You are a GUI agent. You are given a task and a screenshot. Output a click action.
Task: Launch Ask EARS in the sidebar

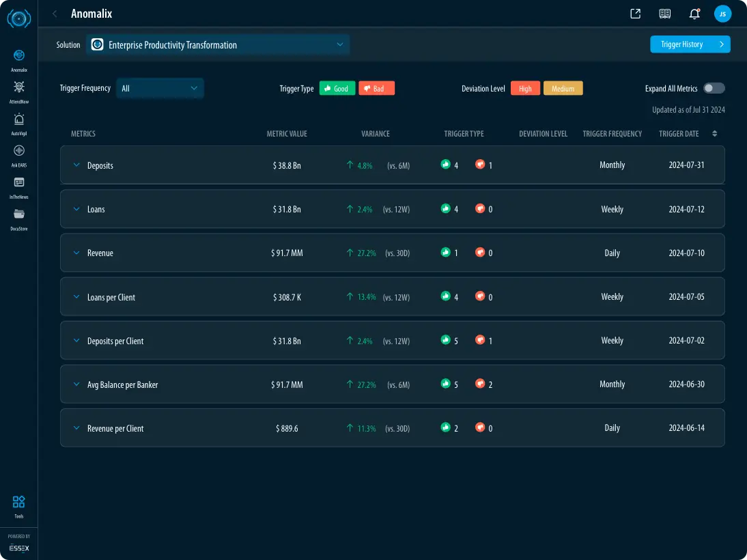[19, 151]
